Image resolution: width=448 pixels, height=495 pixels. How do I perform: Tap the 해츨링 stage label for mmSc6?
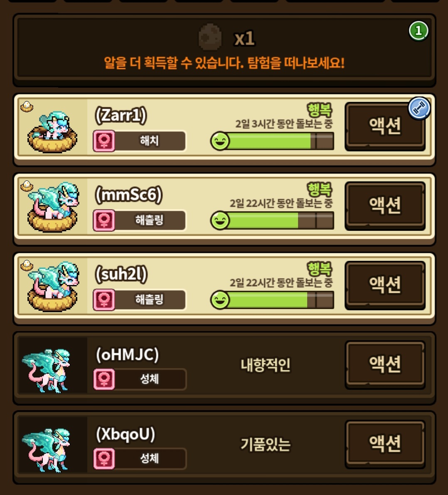coord(149,220)
